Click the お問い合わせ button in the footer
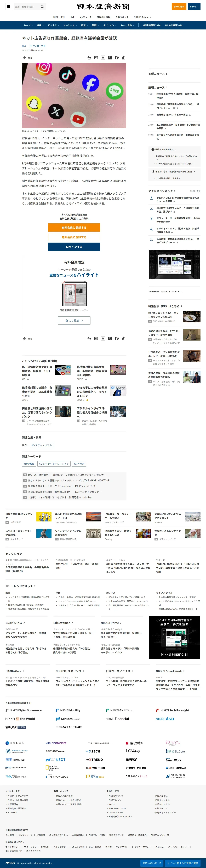Image resolution: width=206 pixels, height=868 pixels. [152, 863]
